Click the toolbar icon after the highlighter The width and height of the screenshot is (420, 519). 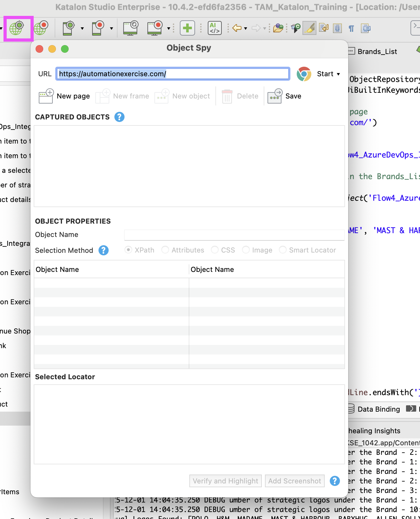pyautogui.click(x=324, y=28)
